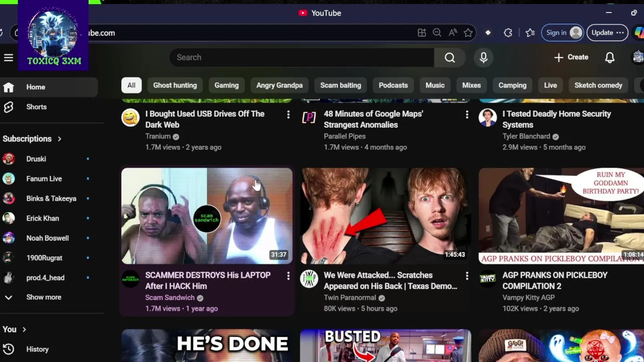Click the Create button
Screen dimensions: 644x362
click(571, 57)
